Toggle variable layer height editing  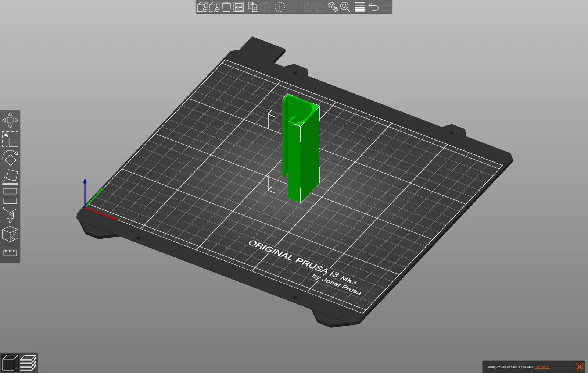[359, 7]
